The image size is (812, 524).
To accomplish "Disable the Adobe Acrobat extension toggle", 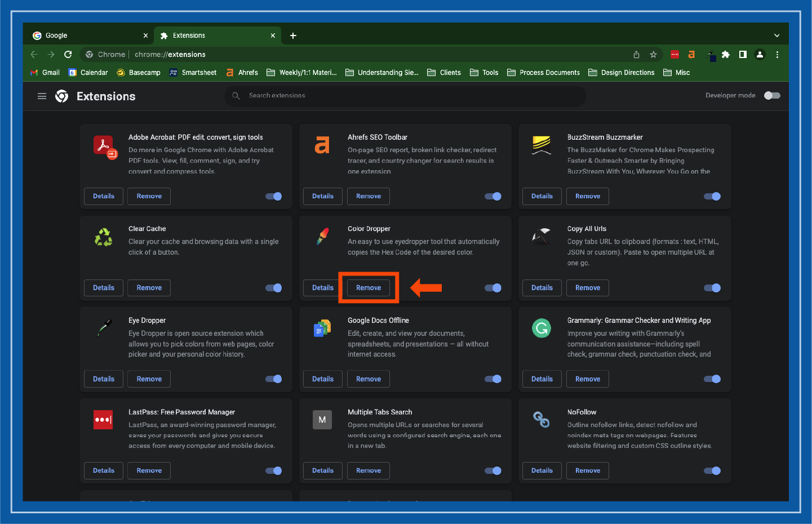I will (x=274, y=197).
